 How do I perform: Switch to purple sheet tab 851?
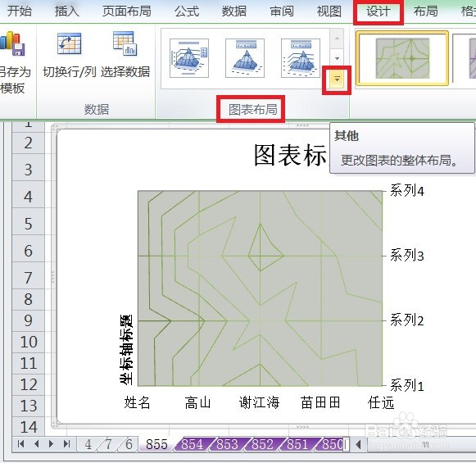297,444
